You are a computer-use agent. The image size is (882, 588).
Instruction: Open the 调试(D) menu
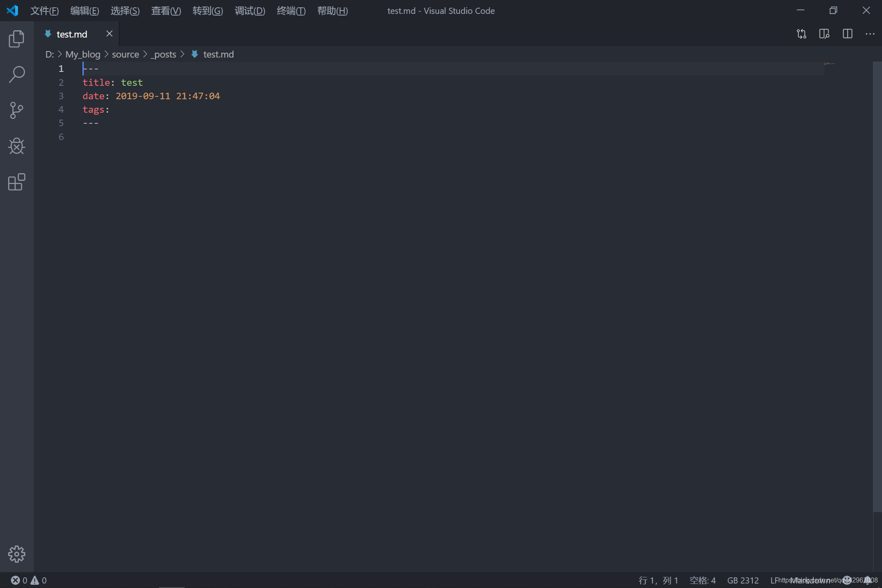250,11
